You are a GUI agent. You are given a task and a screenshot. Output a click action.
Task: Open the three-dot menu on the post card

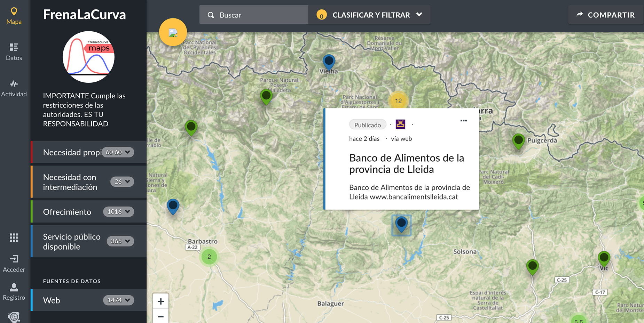point(463,121)
